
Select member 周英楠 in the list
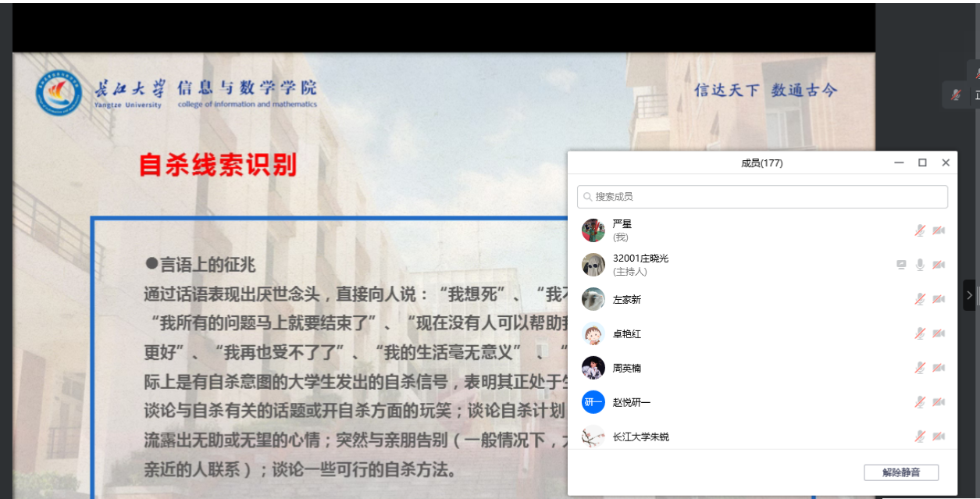pos(626,368)
